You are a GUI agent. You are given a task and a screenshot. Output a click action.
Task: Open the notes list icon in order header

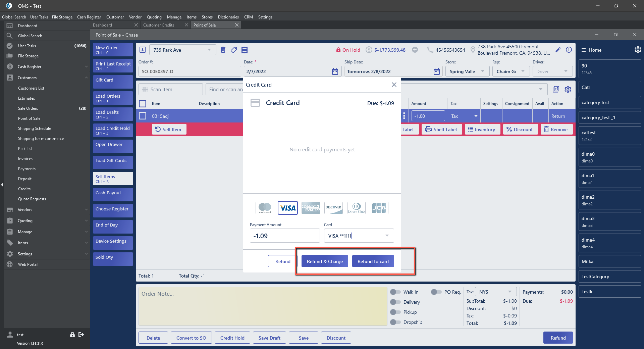pos(245,50)
